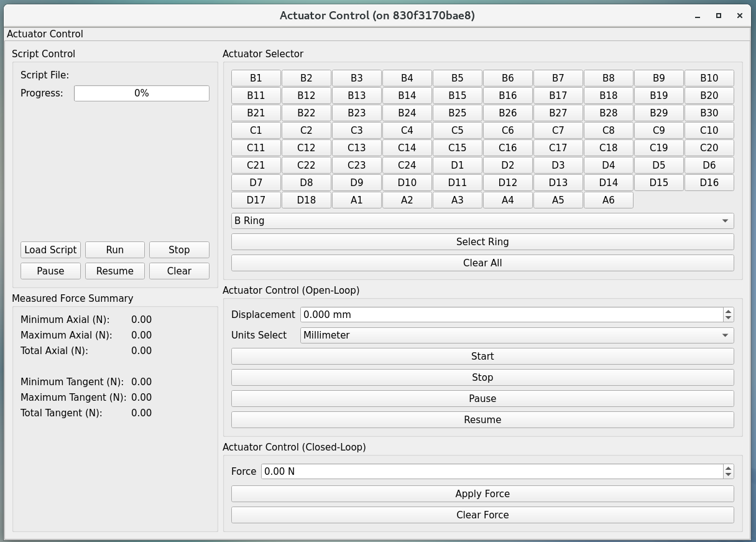Maximize the Actuator Control window
The image size is (756, 542).
(x=719, y=16)
